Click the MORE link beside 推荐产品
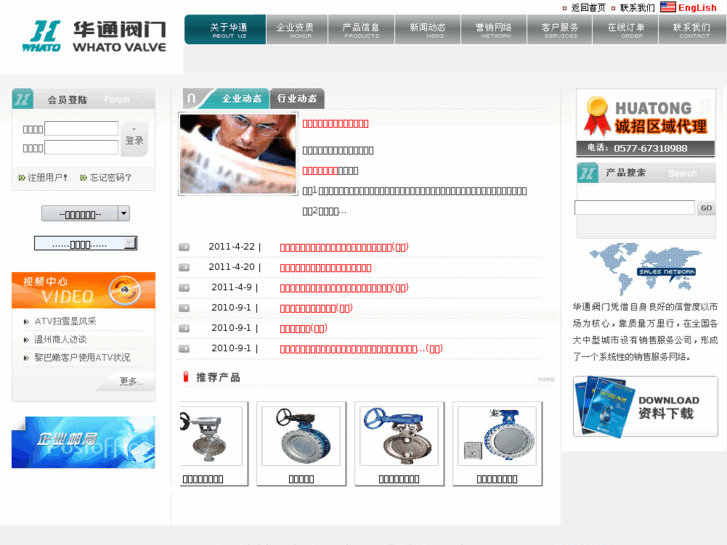This screenshot has height=545, width=727. 546,379
